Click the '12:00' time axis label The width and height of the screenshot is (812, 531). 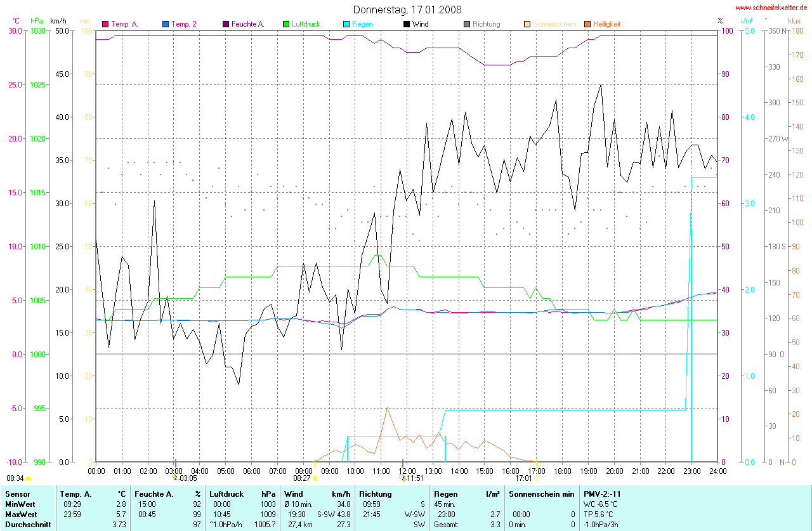point(407,471)
